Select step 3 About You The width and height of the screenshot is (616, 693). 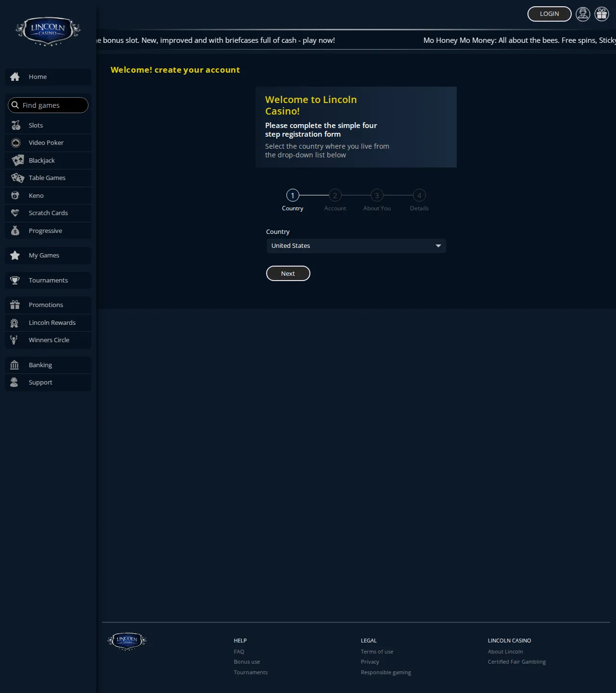377,200
